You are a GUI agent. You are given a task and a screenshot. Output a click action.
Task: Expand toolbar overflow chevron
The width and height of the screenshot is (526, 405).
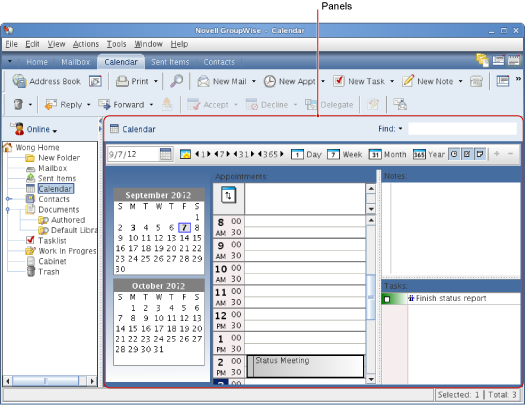(x=518, y=79)
